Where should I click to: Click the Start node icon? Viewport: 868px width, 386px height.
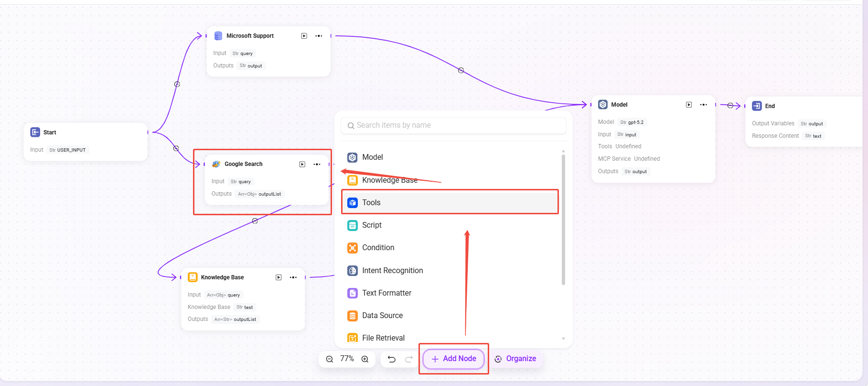[x=35, y=132]
